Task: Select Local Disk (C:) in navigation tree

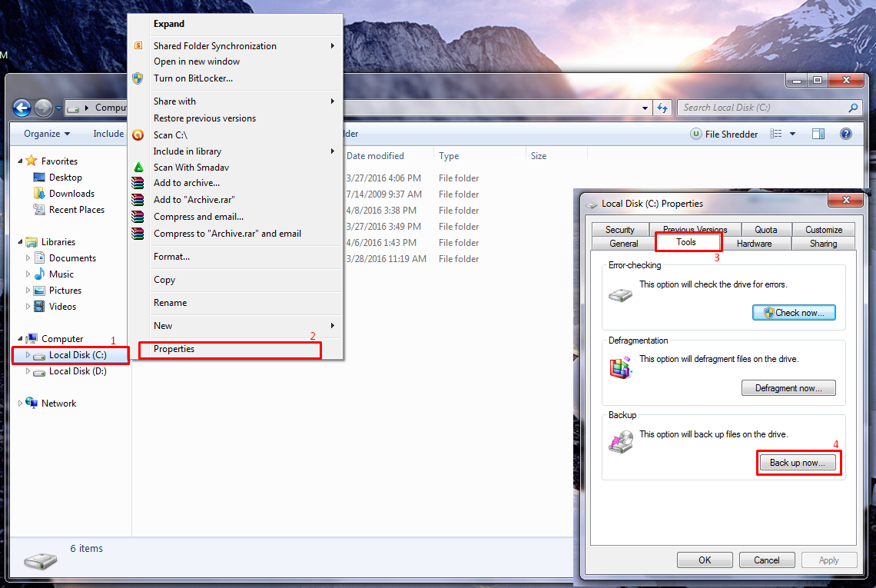Action: click(71, 355)
